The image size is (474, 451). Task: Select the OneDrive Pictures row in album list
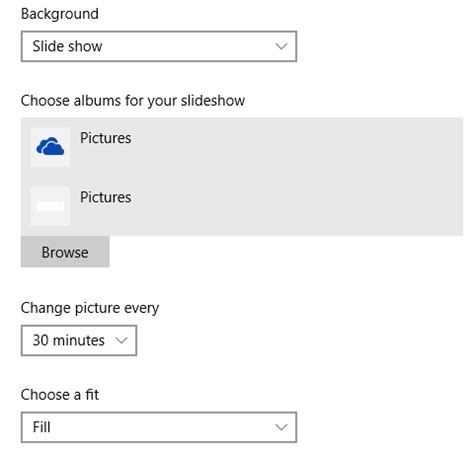coord(242,147)
